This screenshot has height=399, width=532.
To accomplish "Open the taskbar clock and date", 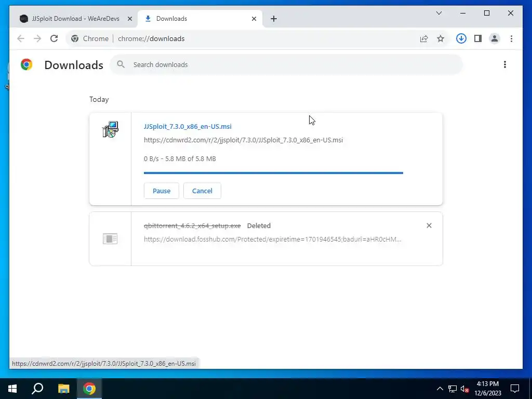I will point(487,389).
